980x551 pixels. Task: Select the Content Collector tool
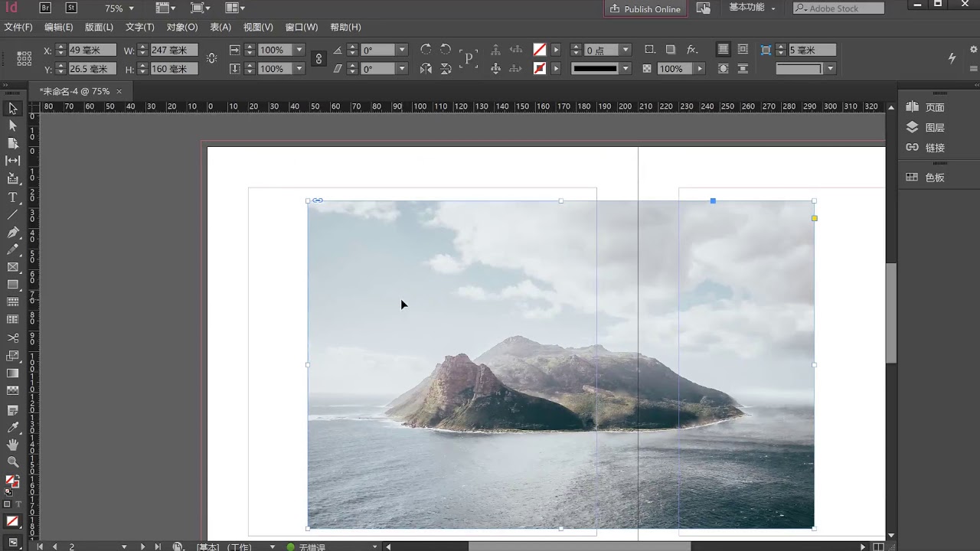(x=12, y=178)
